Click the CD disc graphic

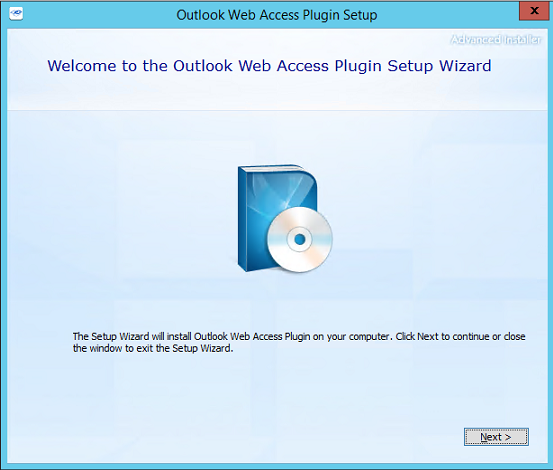(300, 239)
